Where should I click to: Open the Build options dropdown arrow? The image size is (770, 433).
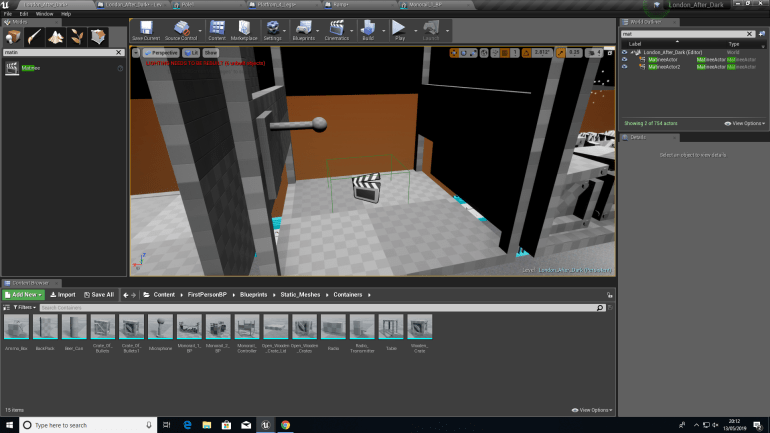[x=384, y=30]
